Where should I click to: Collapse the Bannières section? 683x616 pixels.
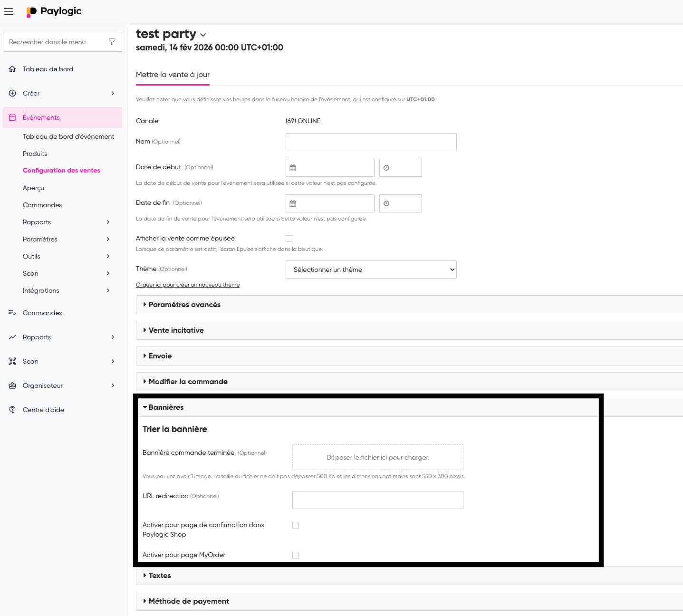click(x=166, y=407)
